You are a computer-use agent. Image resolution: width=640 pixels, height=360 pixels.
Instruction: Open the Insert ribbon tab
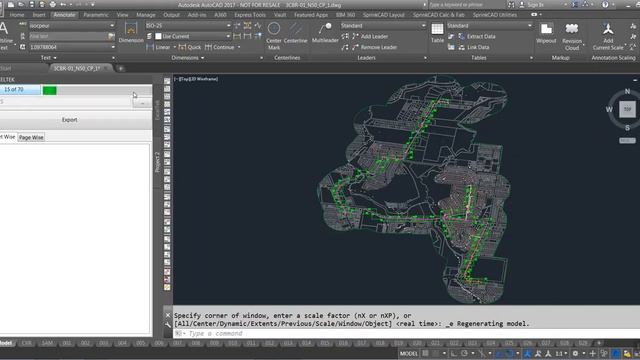coord(39,15)
